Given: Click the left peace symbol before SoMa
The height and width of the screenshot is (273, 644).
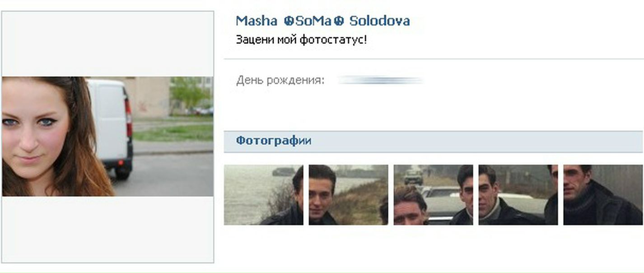Looking at the screenshot, I should tap(289, 21).
